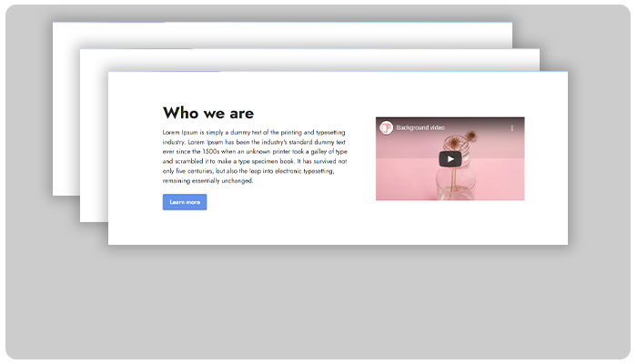Select the Who we are heading

(208, 113)
